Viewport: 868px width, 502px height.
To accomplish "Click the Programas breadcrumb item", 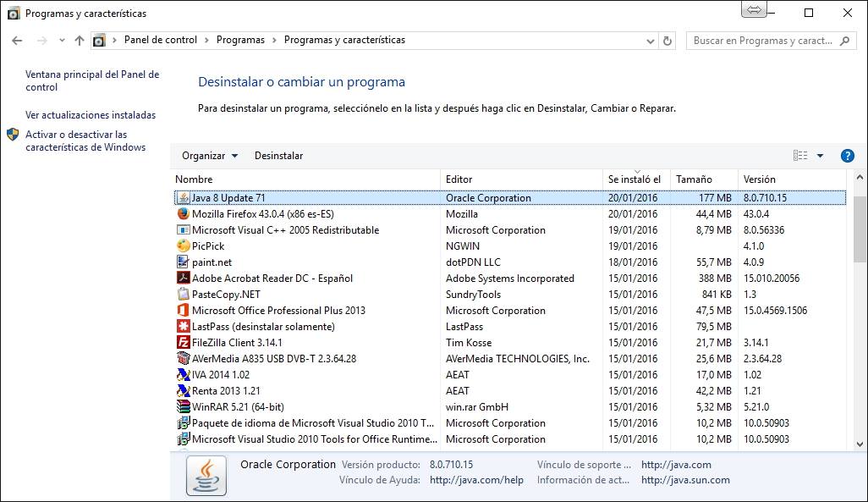I will tap(240, 40).
